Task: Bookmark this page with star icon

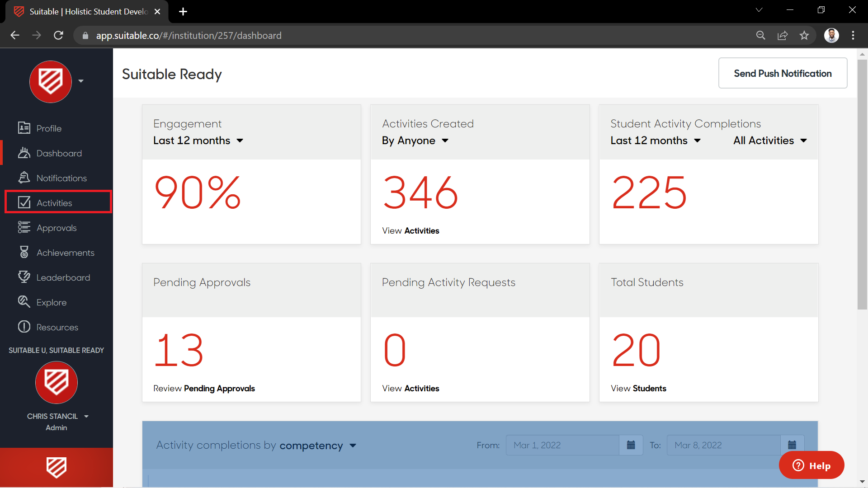Action: (x=804, y=35)
